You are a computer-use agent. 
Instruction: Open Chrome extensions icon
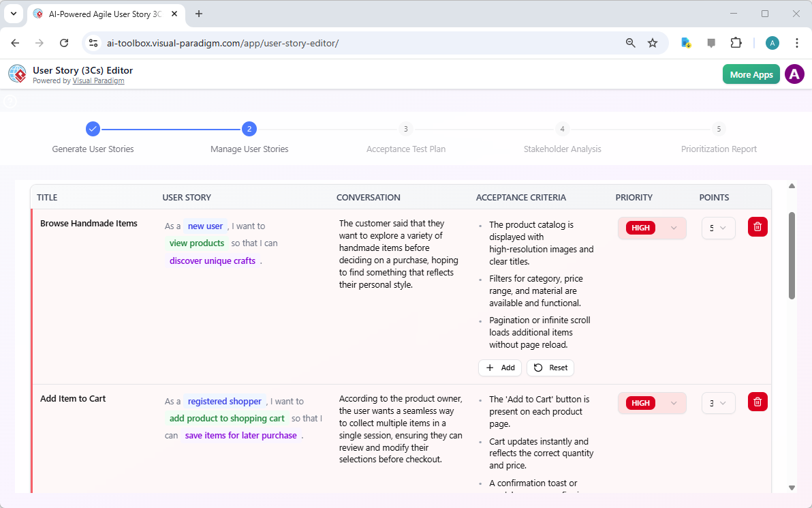[736, 42]
